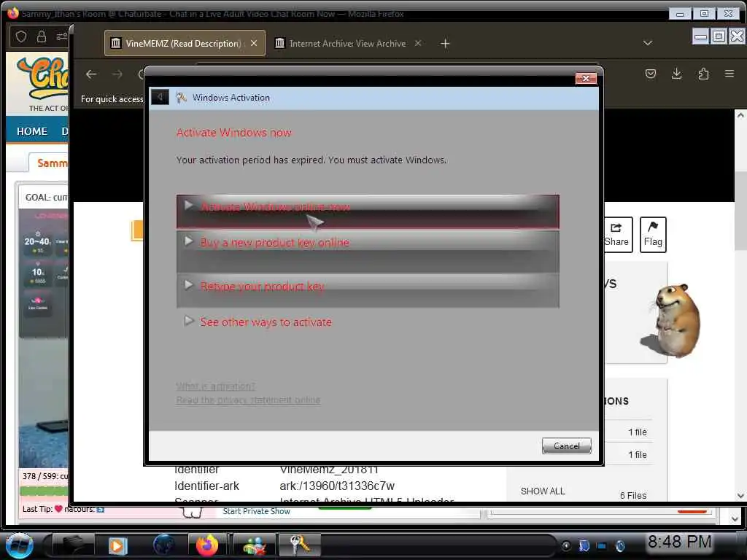This screenshot has height=560, width=747.
Task: Click the Start Private Show link
Action: [x=256, y=511]
